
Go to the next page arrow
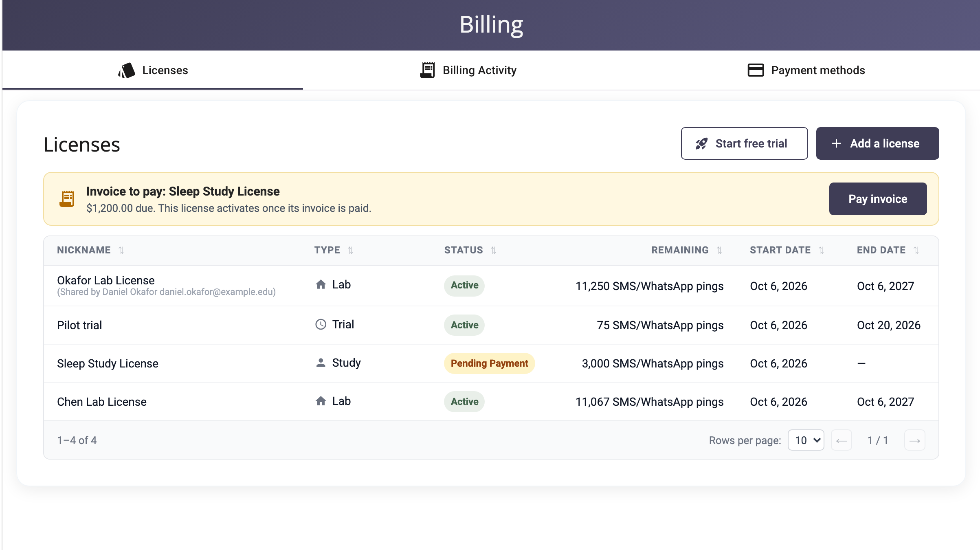(x=915, y=440)
